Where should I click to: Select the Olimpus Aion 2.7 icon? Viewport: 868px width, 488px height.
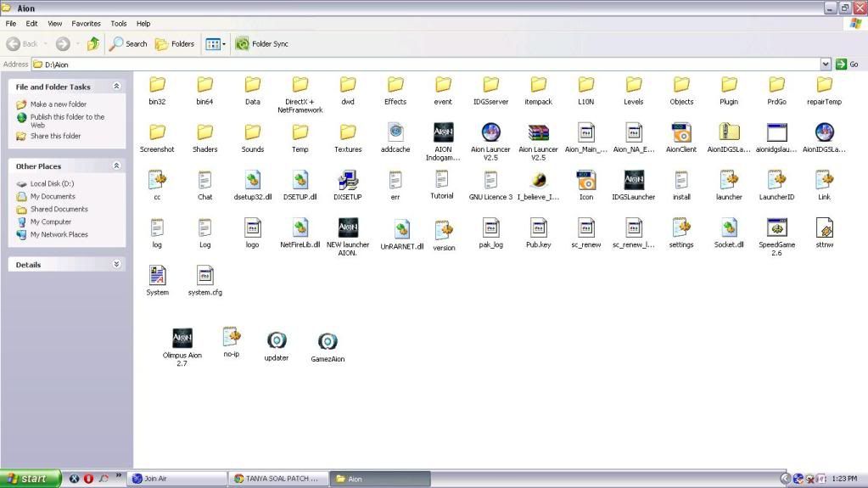182,339
